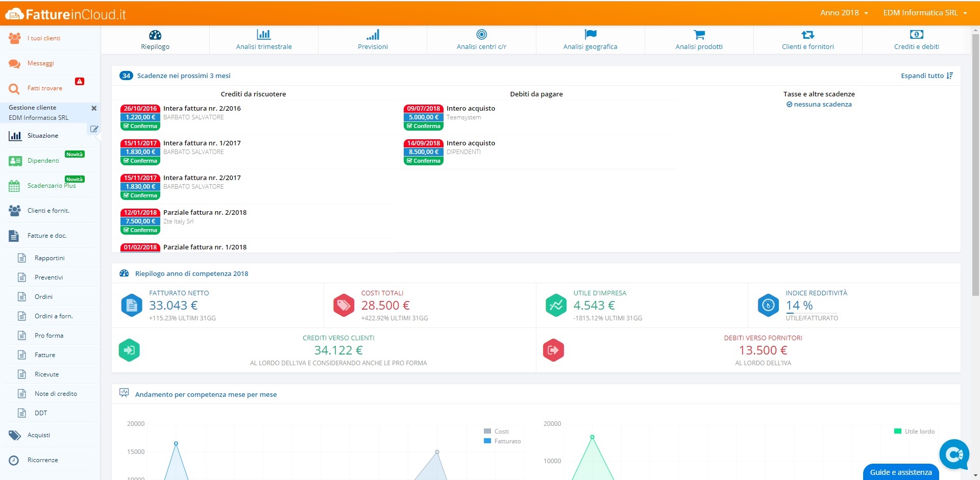The width and height of the screenshot is (980, 480).
Task: Click Parziale fattura nr. 1/2018 entry
Action: pyautogui.click(x=205, y=247)
